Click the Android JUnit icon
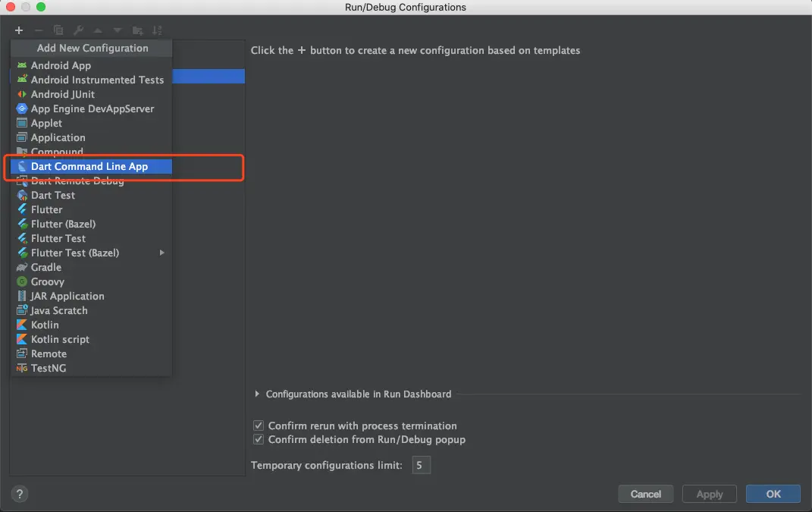Screen dimensions: 812x512 22,94
